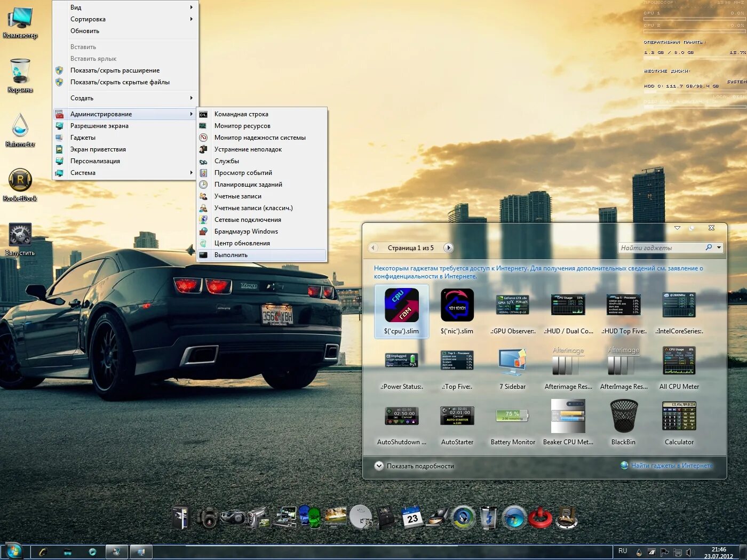The height and width of the screenshot is (560, 747).
Task: Click the calendar 23 icon in the dock
Action: point(412,517)
